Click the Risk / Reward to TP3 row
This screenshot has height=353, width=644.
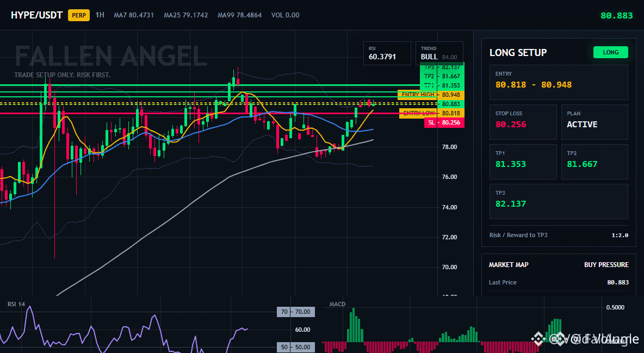click(559, 235)
